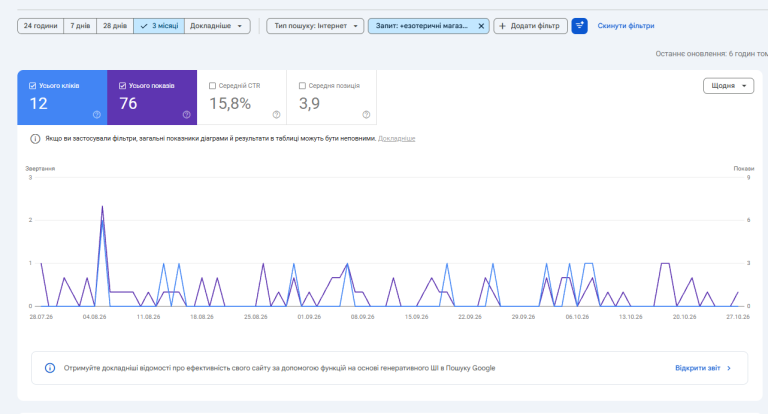Click help icon on Усього показів card
Screen dimensions: 768x414
187,115
